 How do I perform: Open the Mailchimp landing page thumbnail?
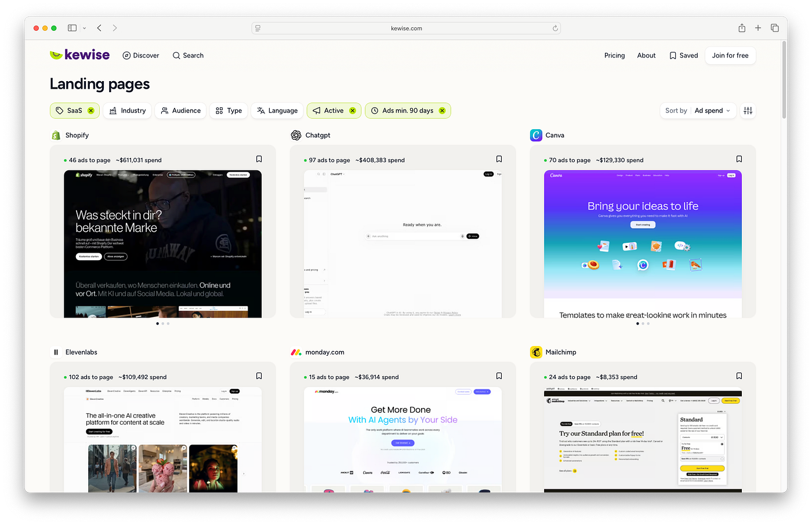pos(643,440)
